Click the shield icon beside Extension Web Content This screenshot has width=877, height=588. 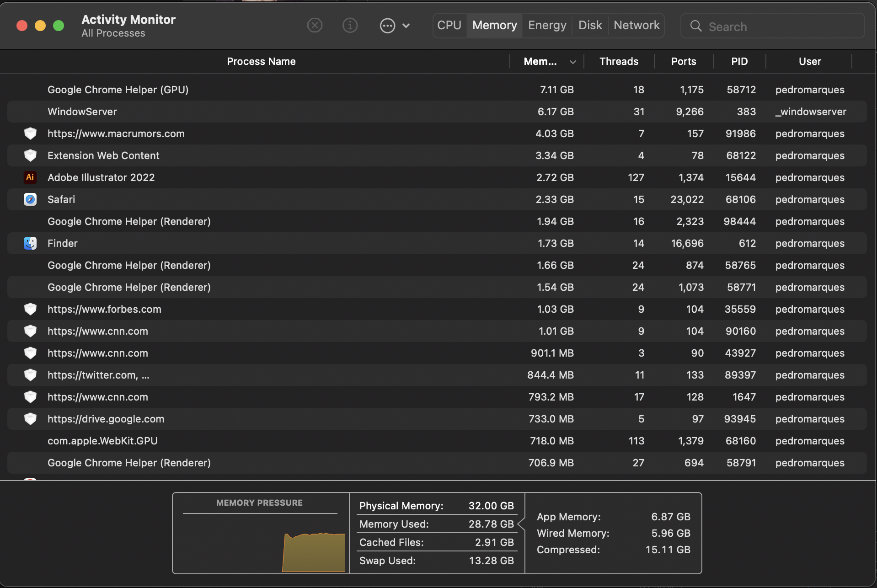(30, 155)
